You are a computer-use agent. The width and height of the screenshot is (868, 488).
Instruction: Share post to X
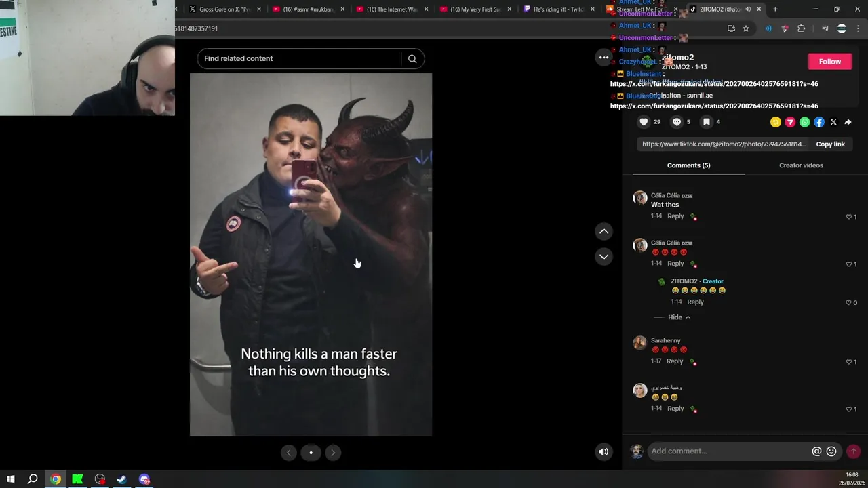[833, 122]
